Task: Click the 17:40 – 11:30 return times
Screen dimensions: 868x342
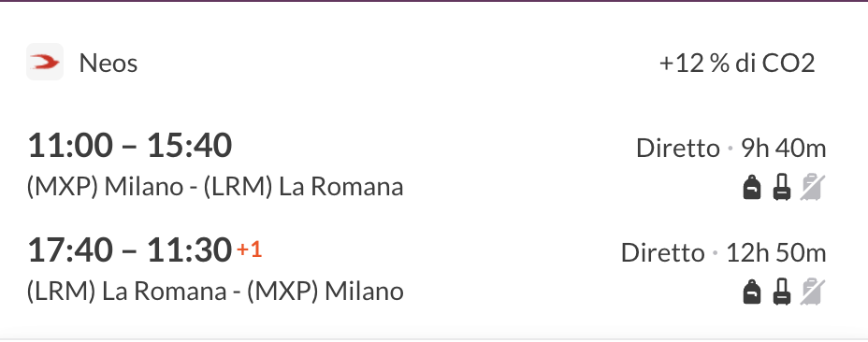Action: coord(129,249)
